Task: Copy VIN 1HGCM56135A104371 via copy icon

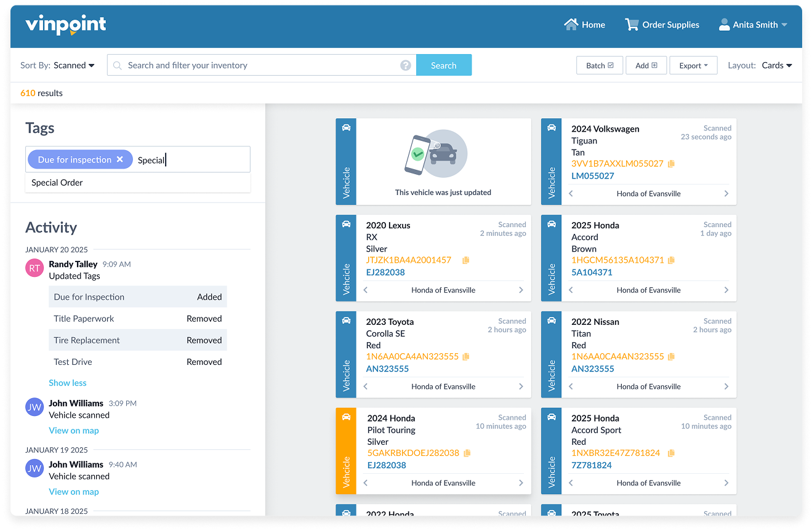Action: 671,260
